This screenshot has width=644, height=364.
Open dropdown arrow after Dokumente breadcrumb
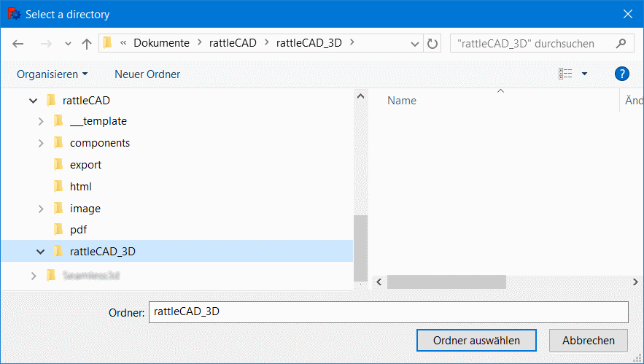[200, 43]
